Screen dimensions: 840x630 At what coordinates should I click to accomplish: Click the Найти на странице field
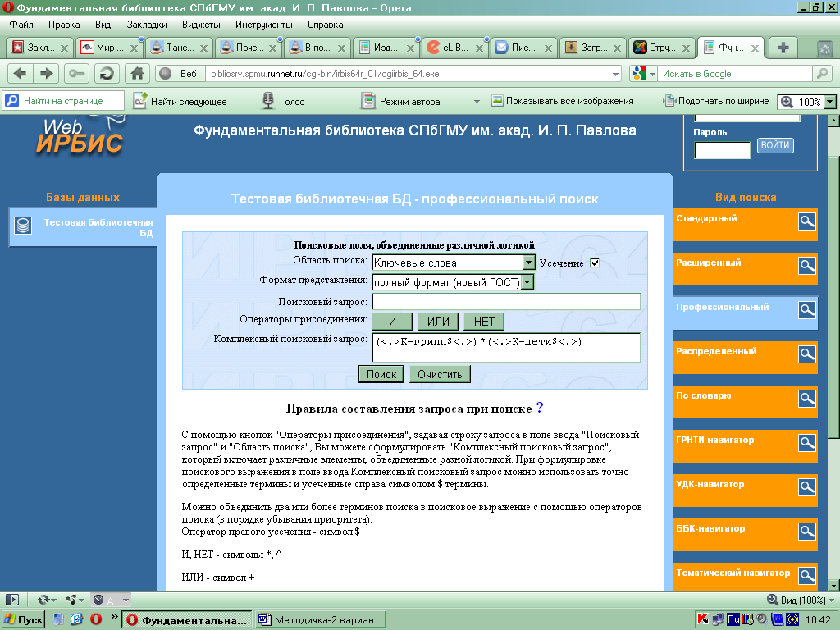click(64, 101)
